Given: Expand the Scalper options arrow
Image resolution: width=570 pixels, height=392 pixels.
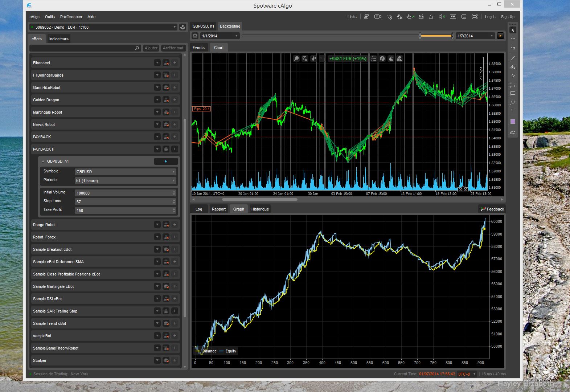Looking at the screenshot, I should click(157, 360).
